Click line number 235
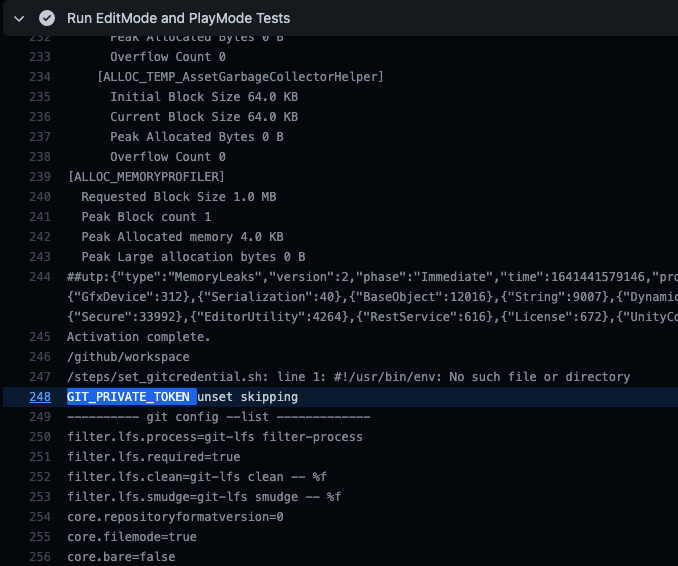The height and width of the screenshot is (566, 678). click(40, 96)
